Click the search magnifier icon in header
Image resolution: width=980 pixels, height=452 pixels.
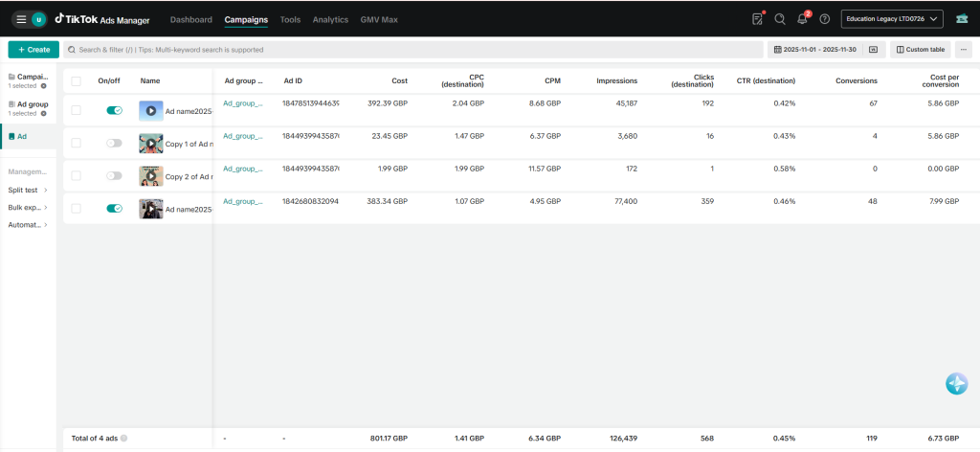tap(780, 19)
